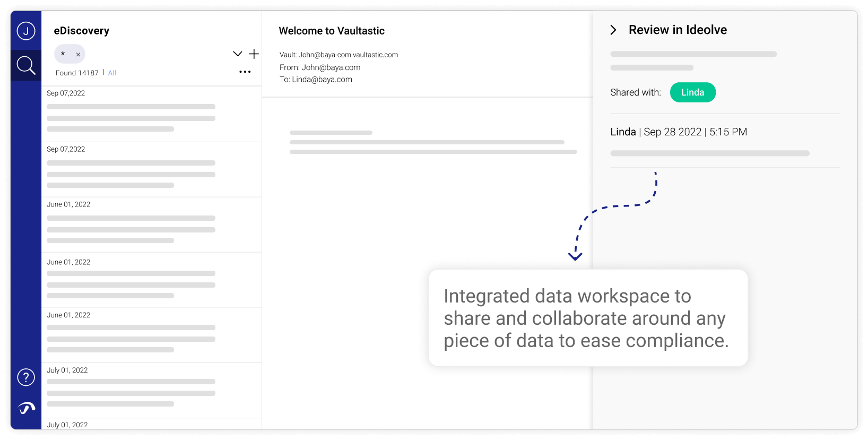Image resolution: width=868 pixels, height=440 pixels.
Task: Click the All link under Found 14187
Action: (112, 72)
